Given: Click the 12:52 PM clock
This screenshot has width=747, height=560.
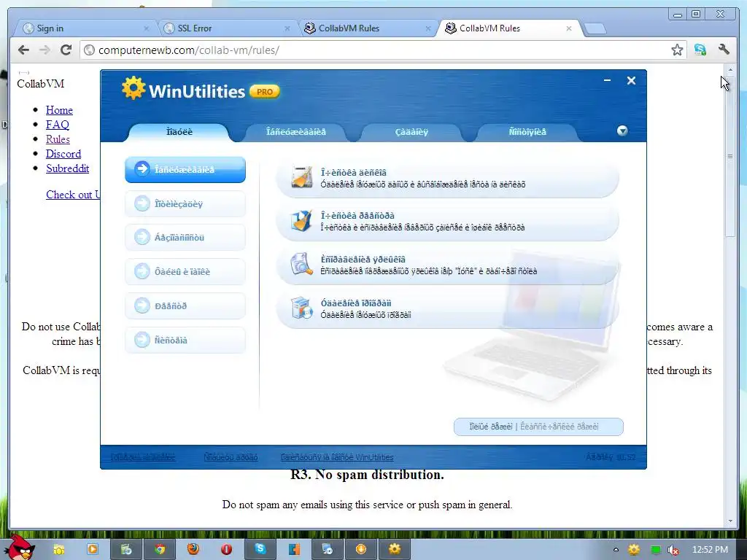Looking at the screenshot, I should pyautogui.click(x=711, y=550).
